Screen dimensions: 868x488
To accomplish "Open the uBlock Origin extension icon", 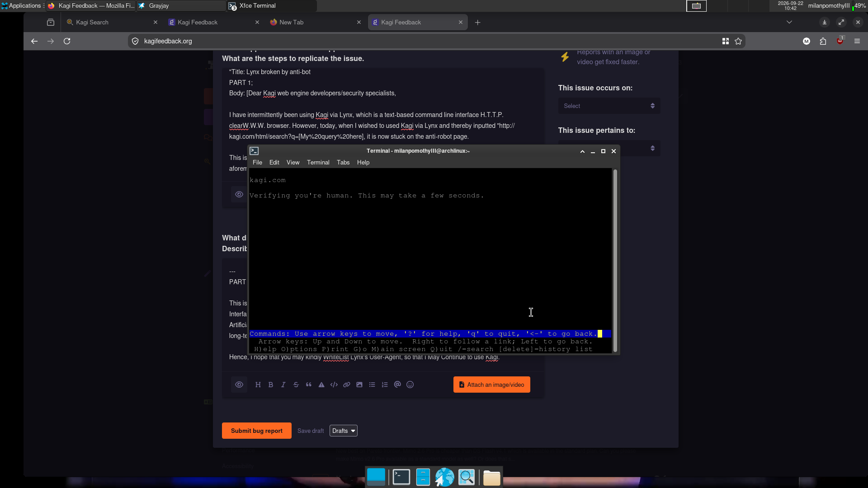I will pyautogui.click(x=840, y=41).
